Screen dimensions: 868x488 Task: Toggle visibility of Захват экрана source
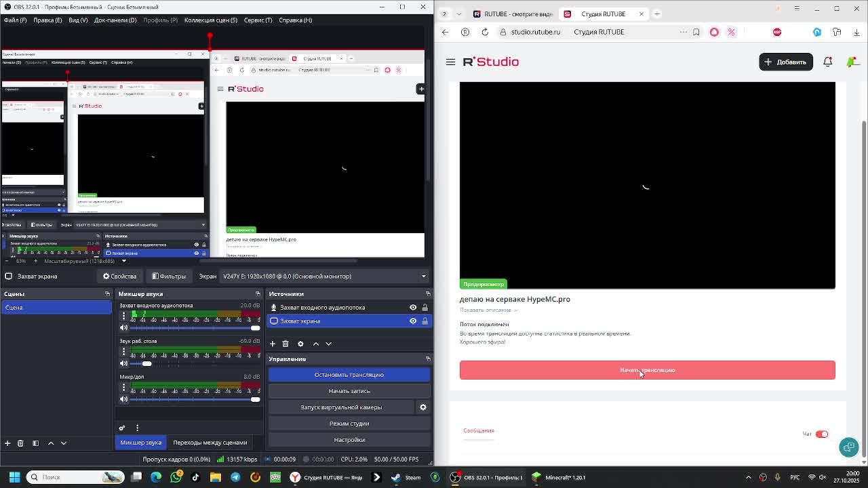tap(413, 321)
